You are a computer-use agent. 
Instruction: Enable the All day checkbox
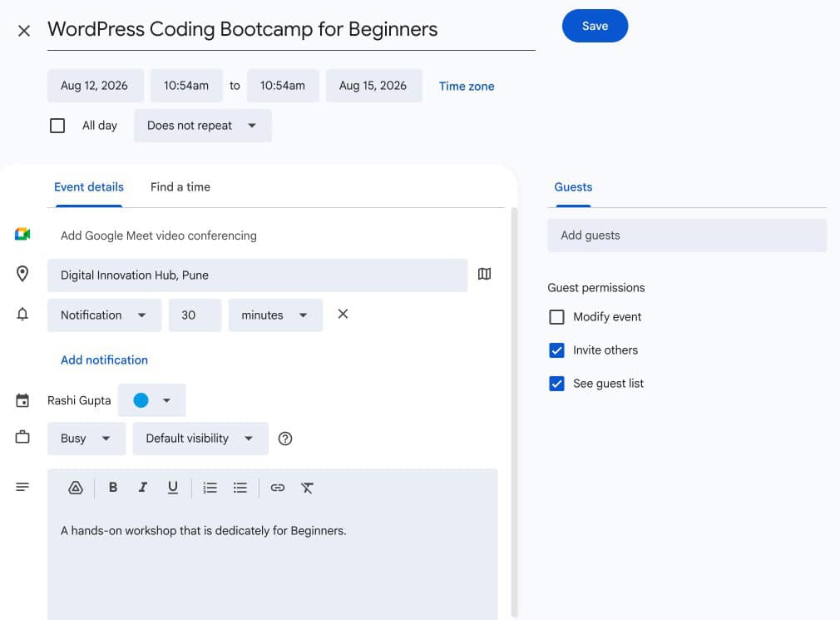[57, 126]
